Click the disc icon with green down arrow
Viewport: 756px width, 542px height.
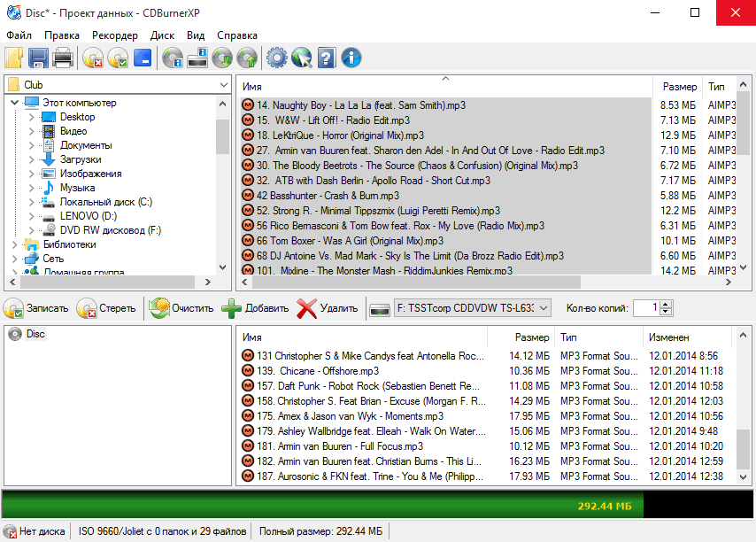pos(222,58)
